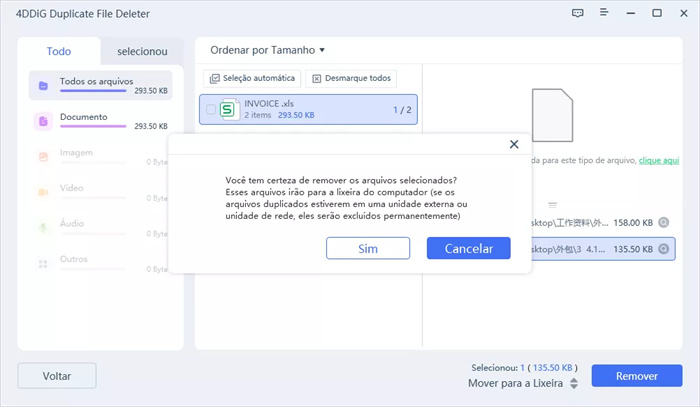Click the Áudio microphone icon

43,228
